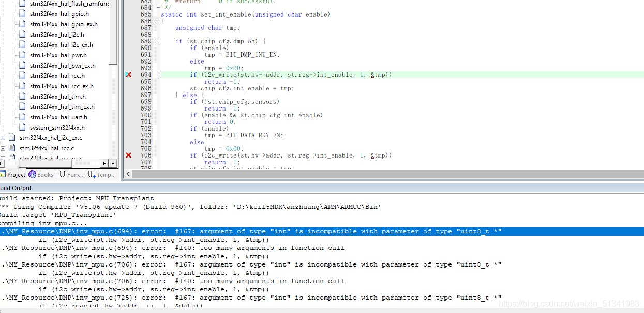Select stm32f4xx_hal_i2c.h file
Viewport: 644px width, 313px height.
57,35
